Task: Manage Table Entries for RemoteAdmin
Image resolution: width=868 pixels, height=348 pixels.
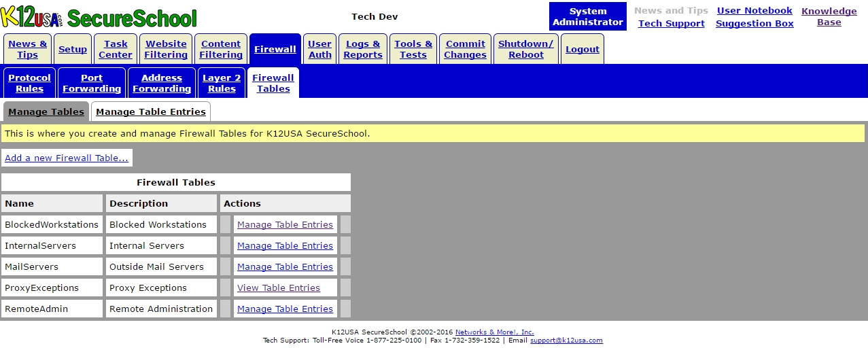Action: point(285,309)
